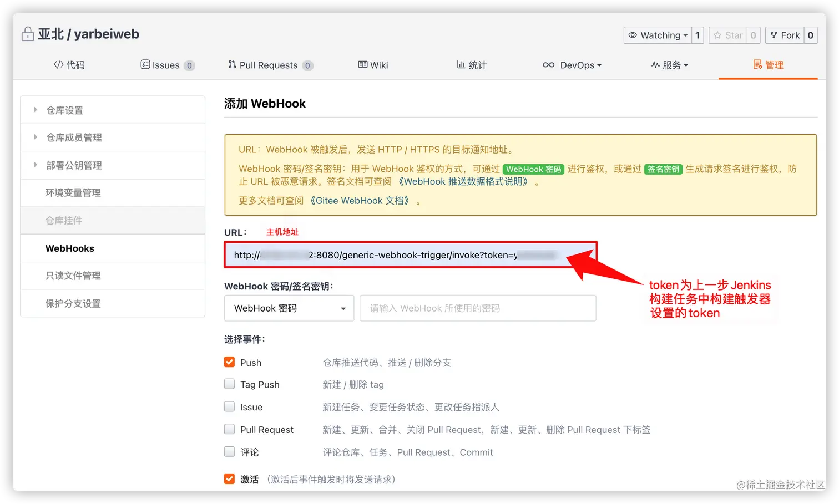The width and height of the screenshot is (839, 504).
Task: Switch to the 代码 tab
Action: [69, 65]
